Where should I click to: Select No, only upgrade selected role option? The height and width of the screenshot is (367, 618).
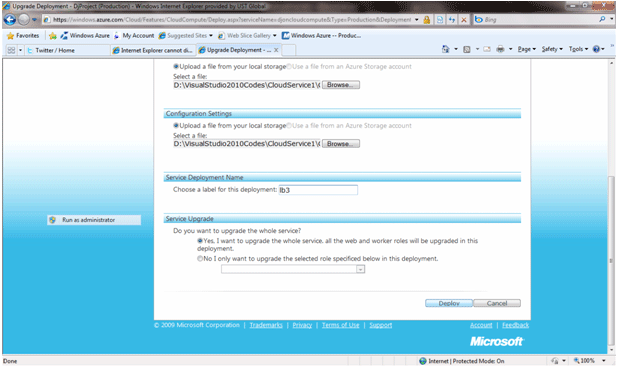[200, 259]
